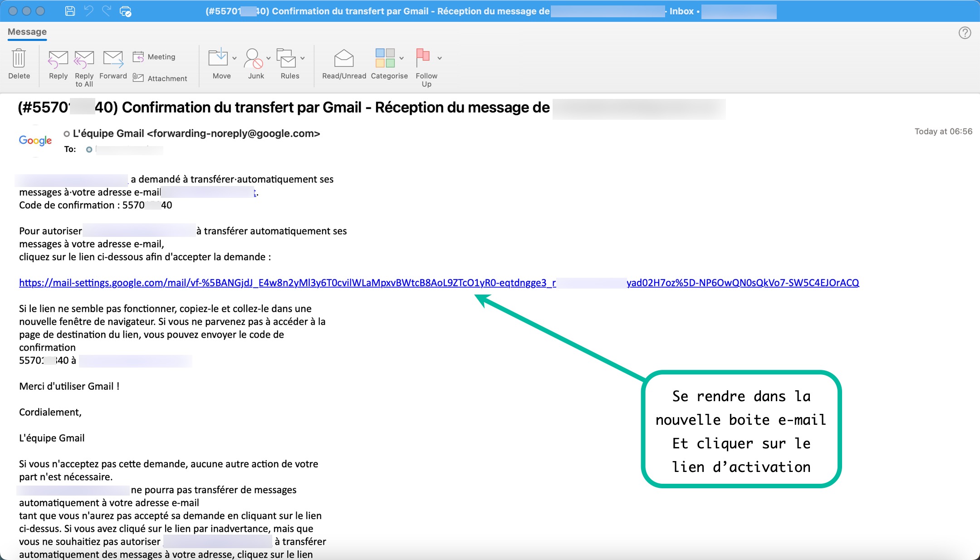Image resolution: width=980 pixels, height=560 pixels.
Task: Expand the Follow Up dropdown arrow
Action: click(440, 58)
